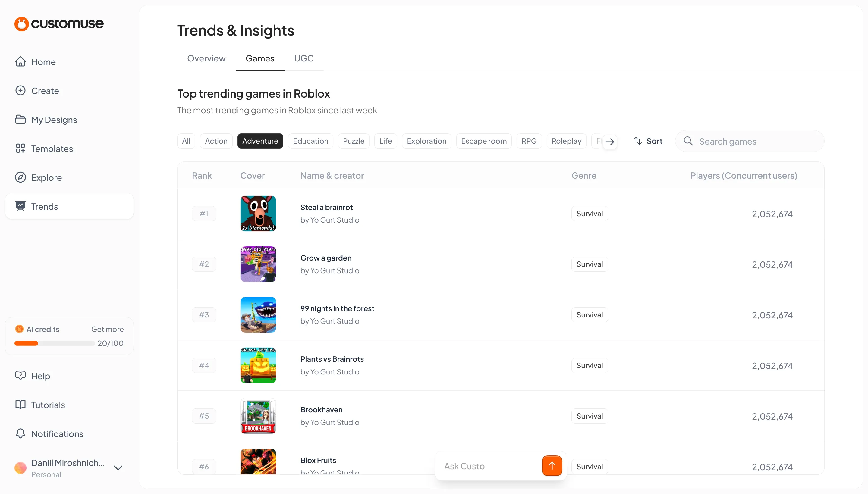Click the Customuse logo icon
The image size is (868, 494).
[x=21, y=24]
